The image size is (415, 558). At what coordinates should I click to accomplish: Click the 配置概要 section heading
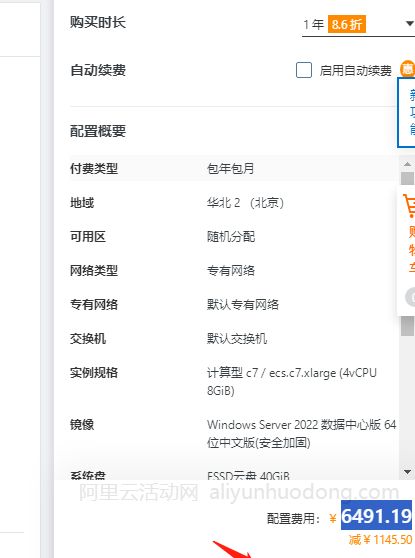(98, 131)
